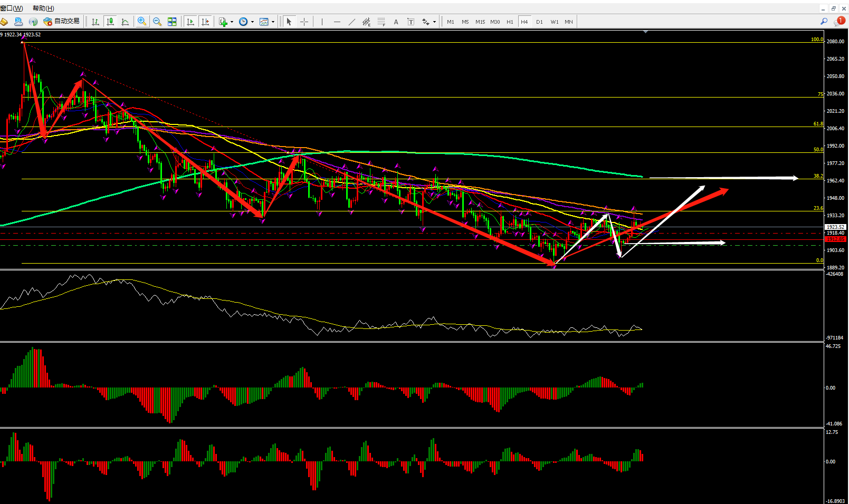Toggle the Chart Shift button
Image resolution: width=849 pixels, height=504 pixels.
click(205, 22)
